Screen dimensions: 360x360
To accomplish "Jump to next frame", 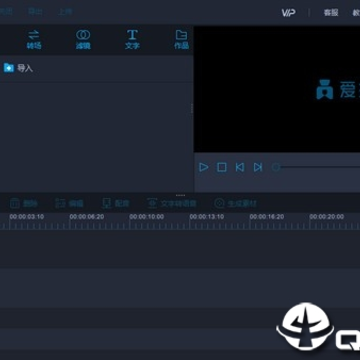I will click(258, 167).
